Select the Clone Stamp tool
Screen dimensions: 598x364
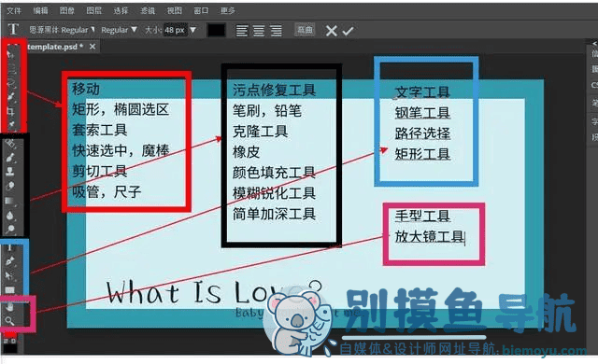[10, 171]
